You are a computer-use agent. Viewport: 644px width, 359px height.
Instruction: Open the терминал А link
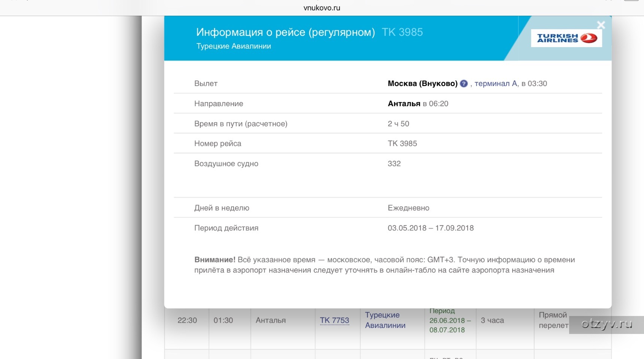496,83
